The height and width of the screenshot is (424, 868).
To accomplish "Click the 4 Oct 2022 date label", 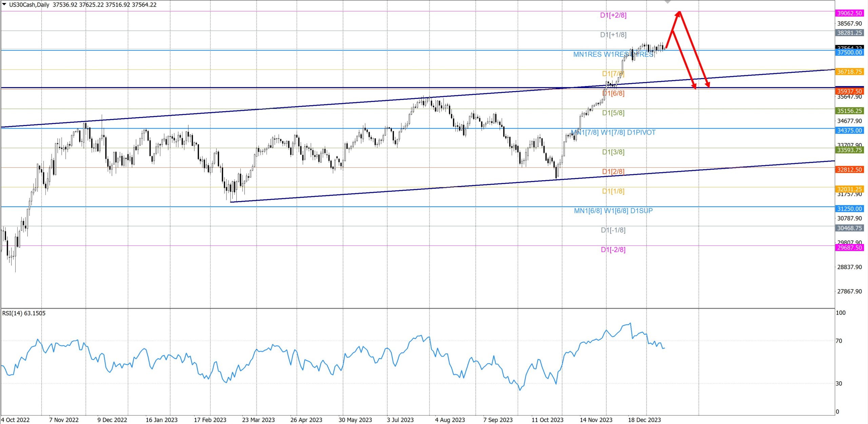I will click(15, 420).
